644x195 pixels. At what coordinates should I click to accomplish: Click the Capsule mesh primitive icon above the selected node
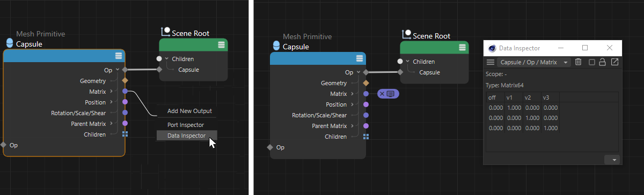coord(9,44)
